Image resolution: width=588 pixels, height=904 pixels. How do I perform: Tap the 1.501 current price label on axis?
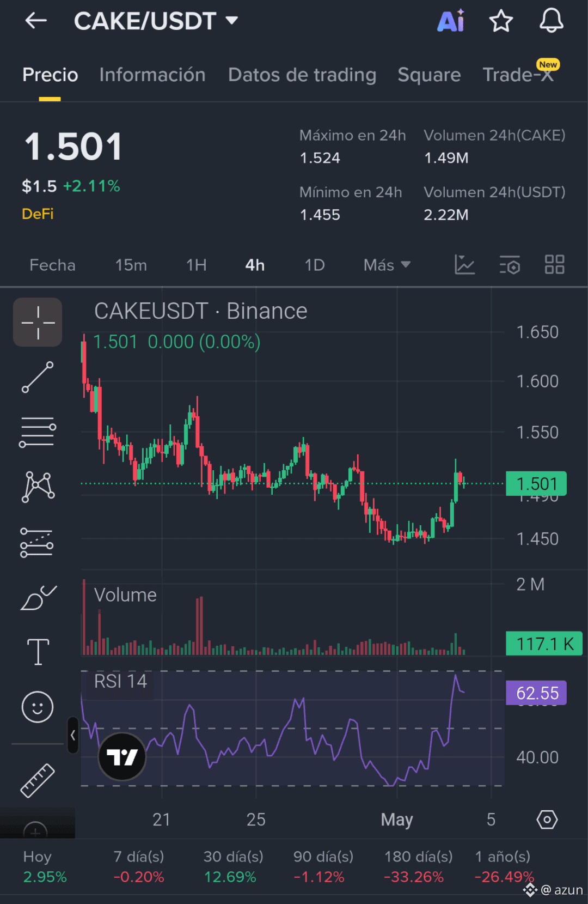[536, 484]
